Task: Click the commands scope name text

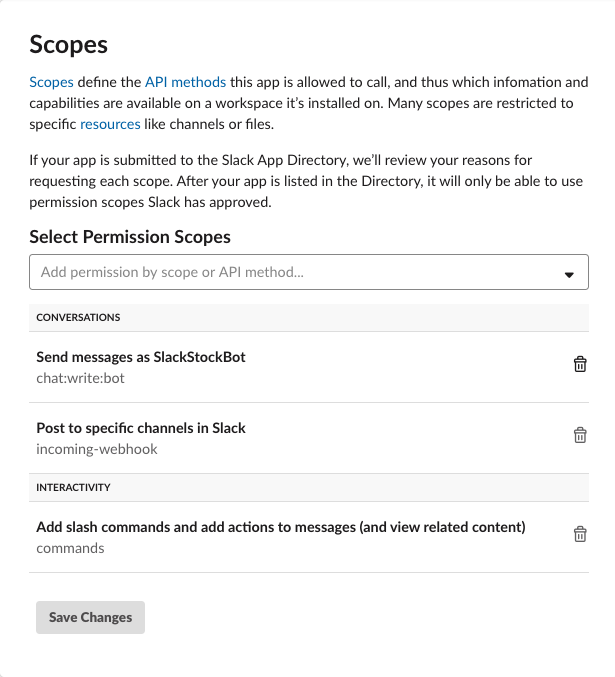Action: [x=70, y=548]
